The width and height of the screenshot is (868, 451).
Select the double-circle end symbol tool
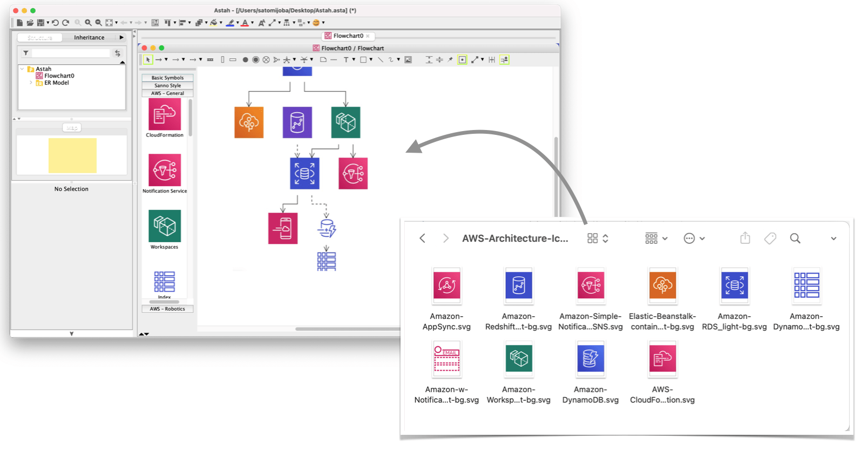click(x=256, y=60)
